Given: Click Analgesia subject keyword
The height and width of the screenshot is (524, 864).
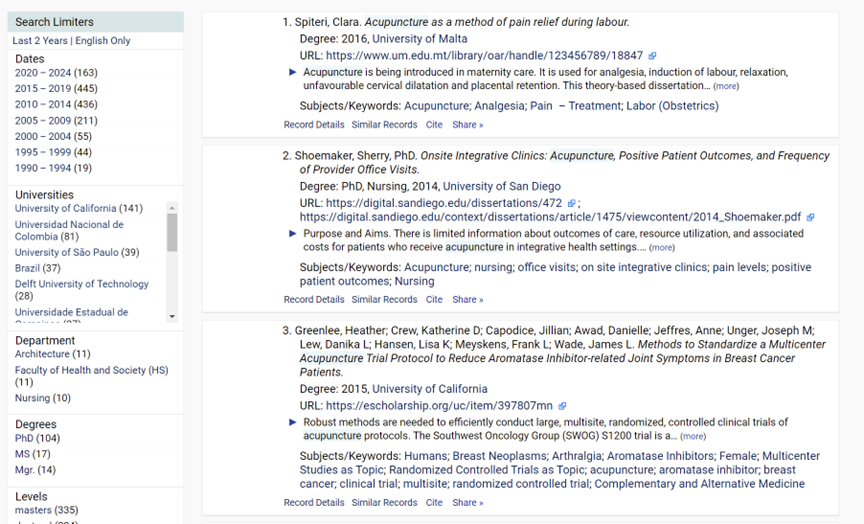Looking at the screenshot, I should point(499,106).
